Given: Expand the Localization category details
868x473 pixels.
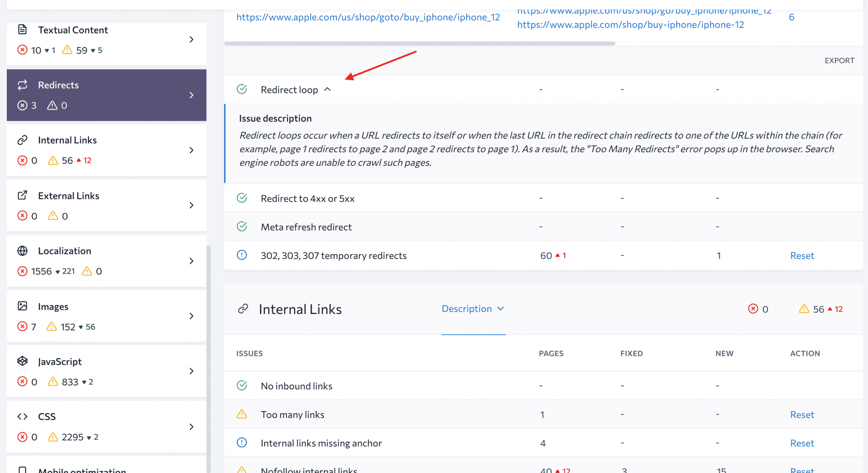Looking at the screenshot, I should click(192, 261).
